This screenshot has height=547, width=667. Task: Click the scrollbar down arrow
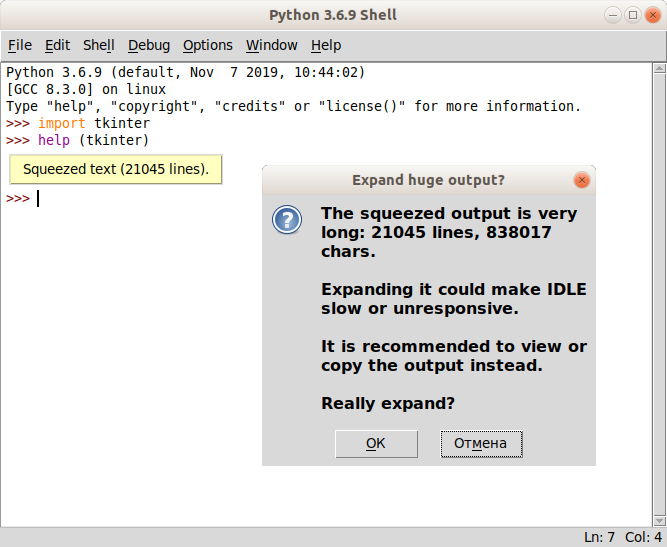pos(659,521)
